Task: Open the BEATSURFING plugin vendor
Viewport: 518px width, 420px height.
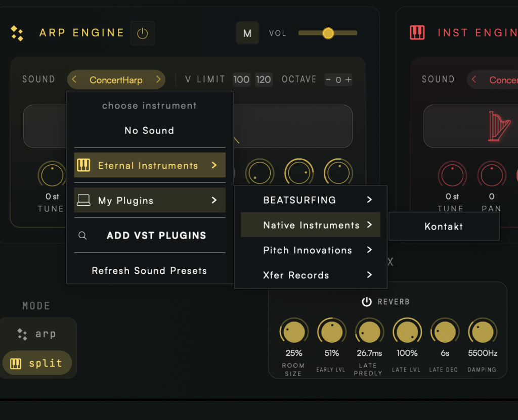Action: (x=311, y=200)
